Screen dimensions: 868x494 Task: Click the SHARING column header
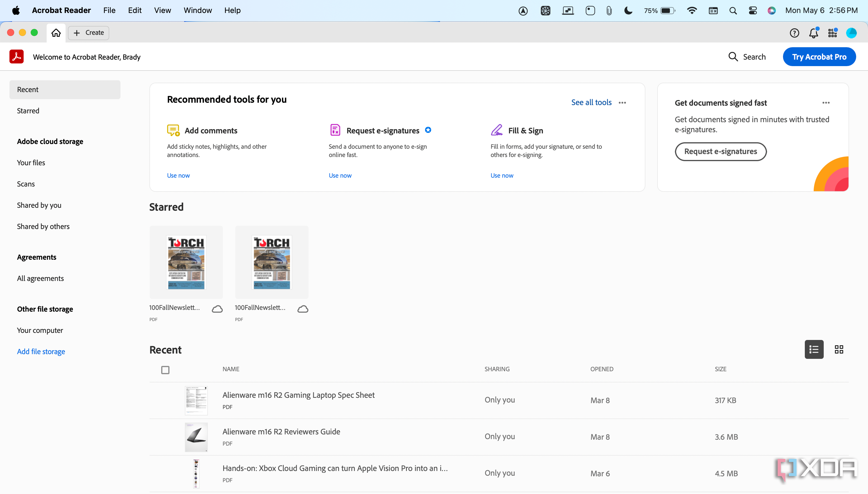click(497, 369)
